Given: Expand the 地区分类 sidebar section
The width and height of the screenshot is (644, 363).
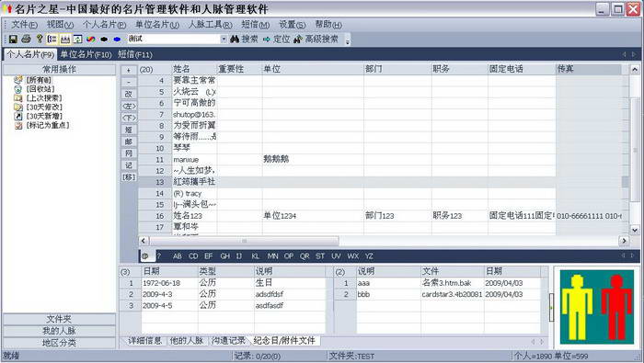Looking at the screenshot, I should point(59,343).
